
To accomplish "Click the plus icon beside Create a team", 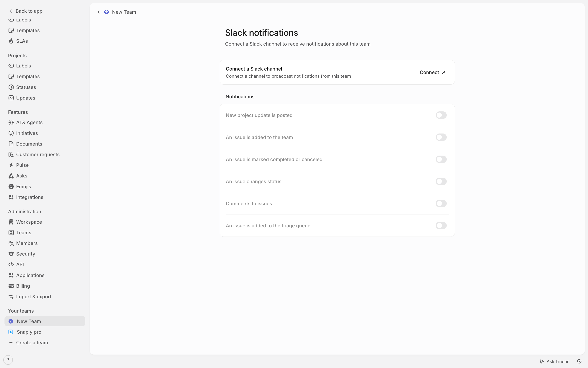I will click(11, 343).
